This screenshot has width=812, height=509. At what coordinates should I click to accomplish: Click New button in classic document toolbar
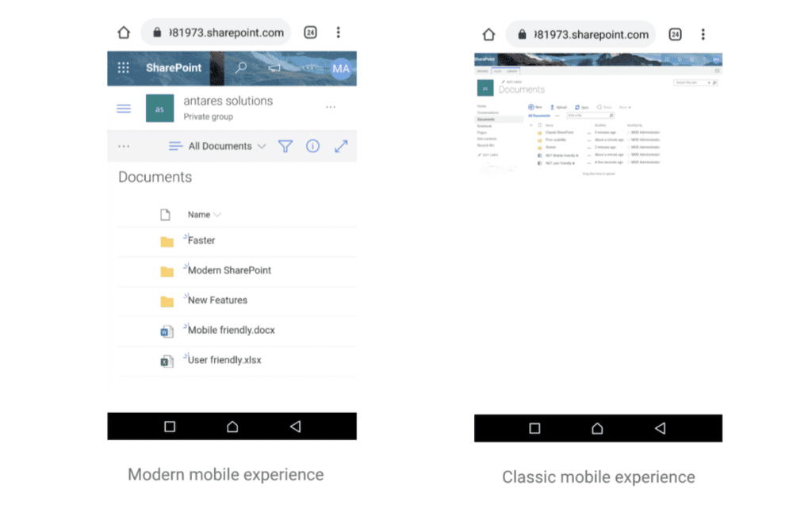click(x=535, y=107)
